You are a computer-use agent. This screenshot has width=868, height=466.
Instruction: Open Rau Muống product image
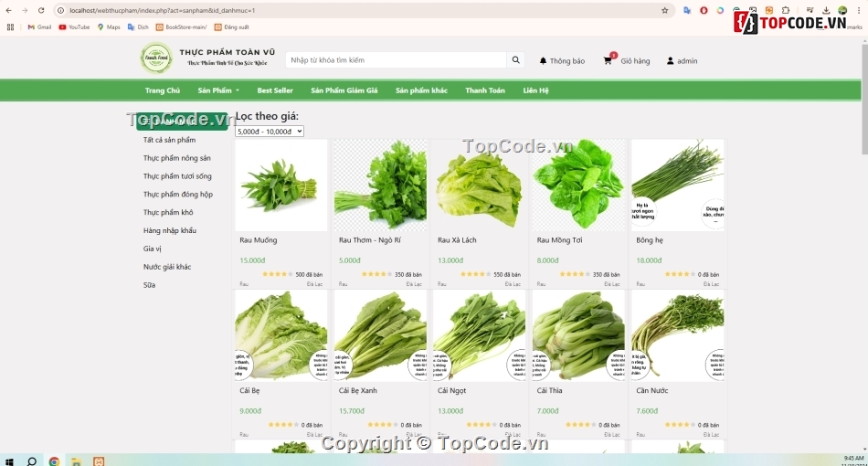[281, 185]
